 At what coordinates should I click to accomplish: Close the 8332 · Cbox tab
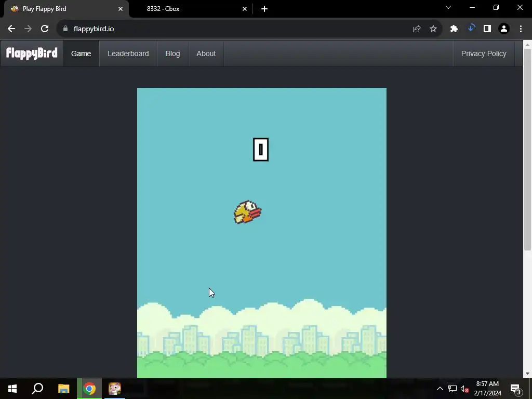click(x=245, y=9)
